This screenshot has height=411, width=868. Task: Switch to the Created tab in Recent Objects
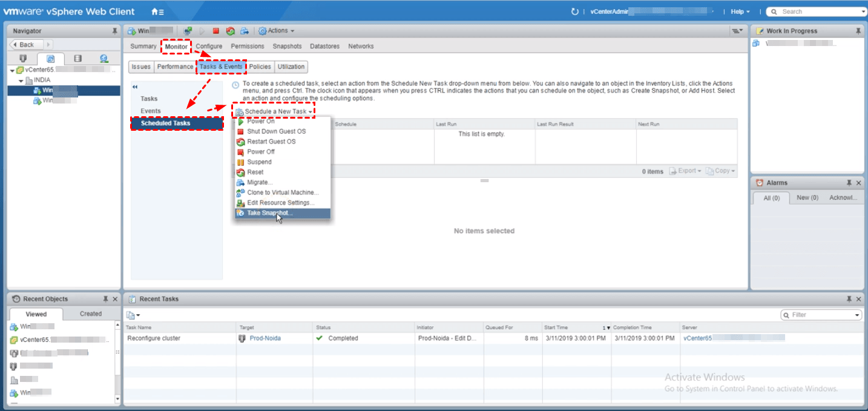coord(91,314)
